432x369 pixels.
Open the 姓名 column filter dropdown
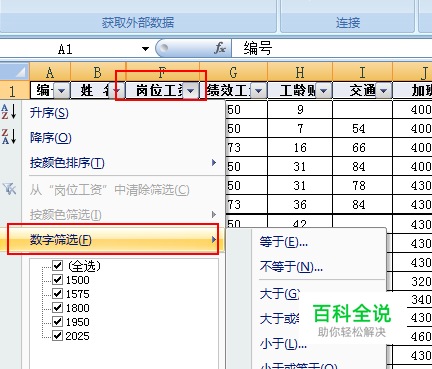[x=117, y=90]
